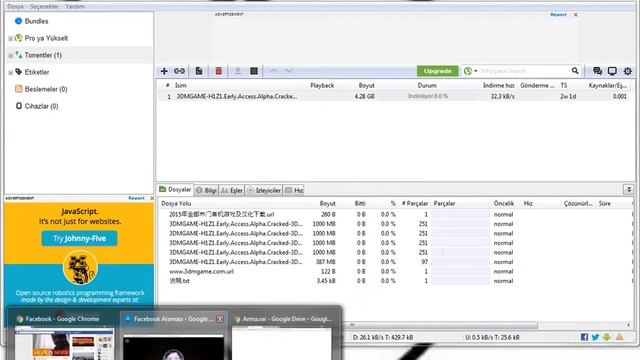Screen dimensions: 640x360
Task: Switch to the Dosyalar tab
Action: tap(175, 190)
